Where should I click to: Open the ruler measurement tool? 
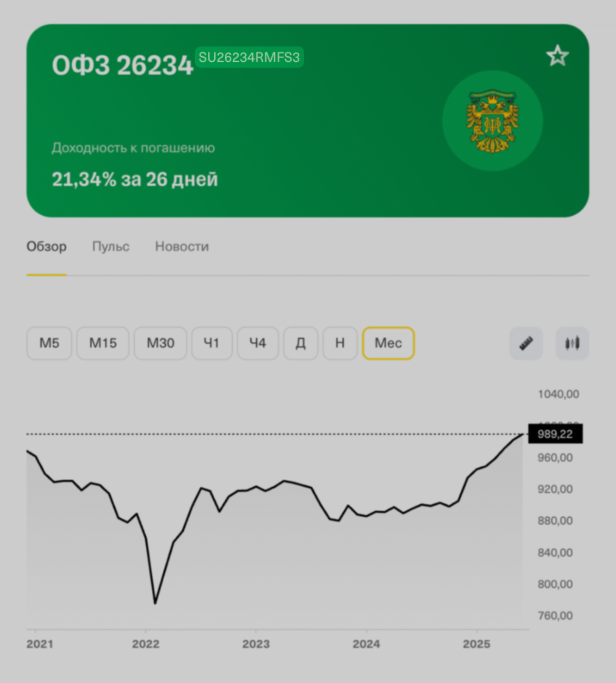526,343
